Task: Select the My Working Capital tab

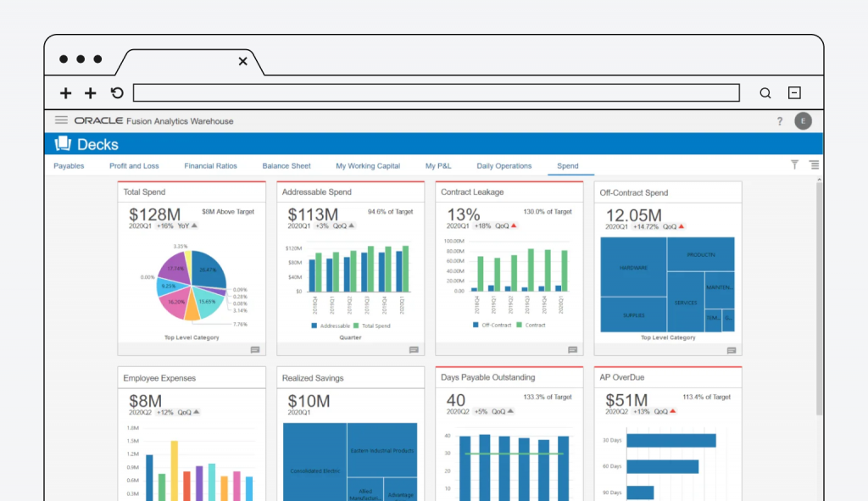Action: [x=368, y=166]
